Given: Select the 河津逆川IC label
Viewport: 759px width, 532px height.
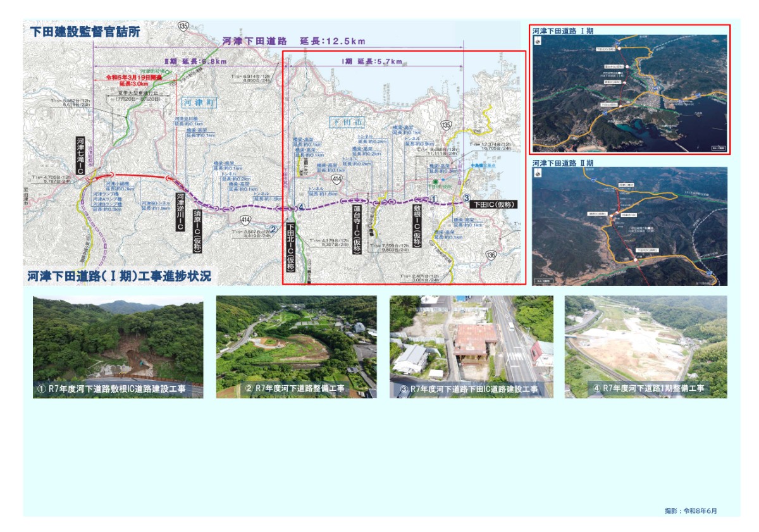Looking at the screenshot, I should 180,213.
